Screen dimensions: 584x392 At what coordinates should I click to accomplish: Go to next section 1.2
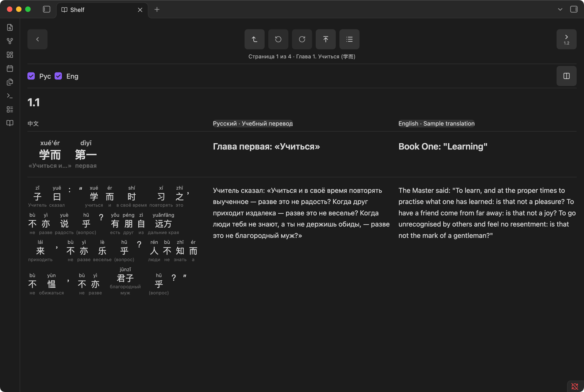[x=566, y=39]
